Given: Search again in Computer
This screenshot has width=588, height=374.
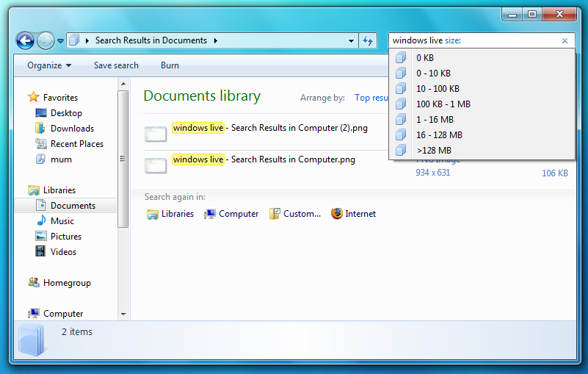Looking at the screenshot, I should 231,214.
